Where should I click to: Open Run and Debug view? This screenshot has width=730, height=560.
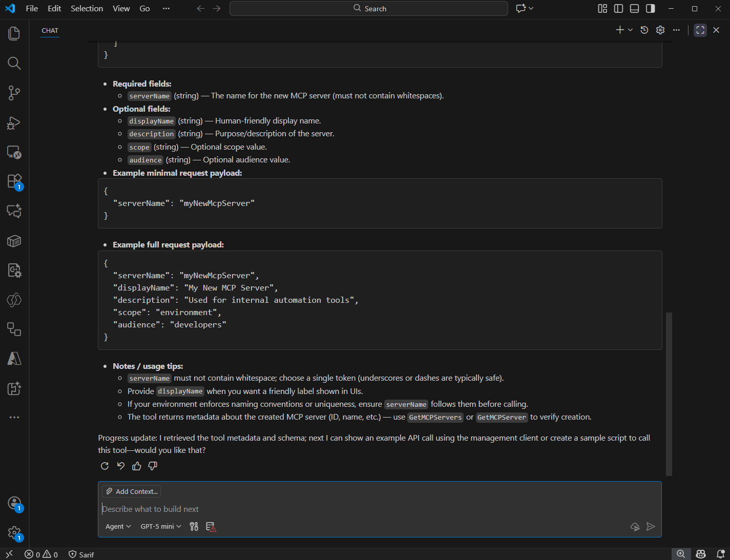[14, 123]
